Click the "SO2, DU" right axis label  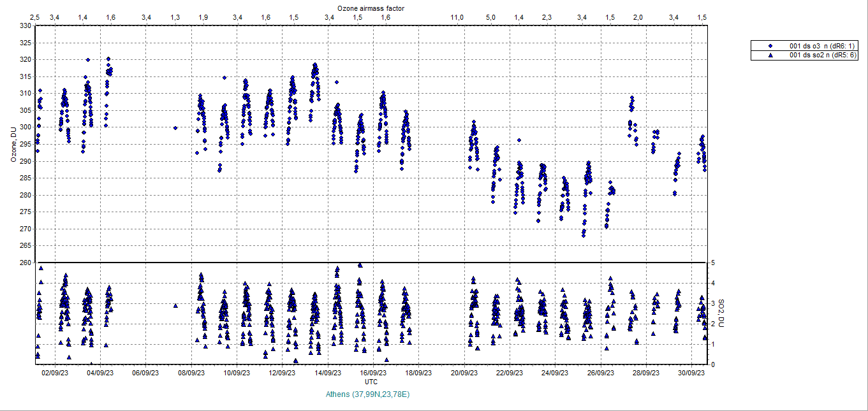point(722,314)
